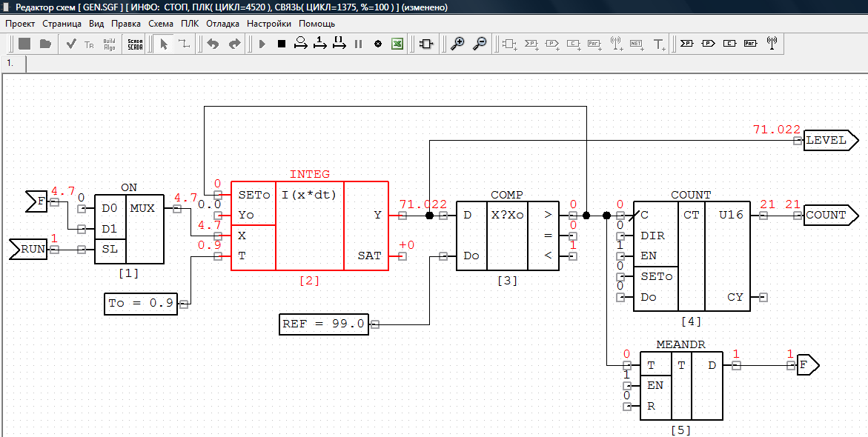Select the wire connection tool

coord(183,44)
